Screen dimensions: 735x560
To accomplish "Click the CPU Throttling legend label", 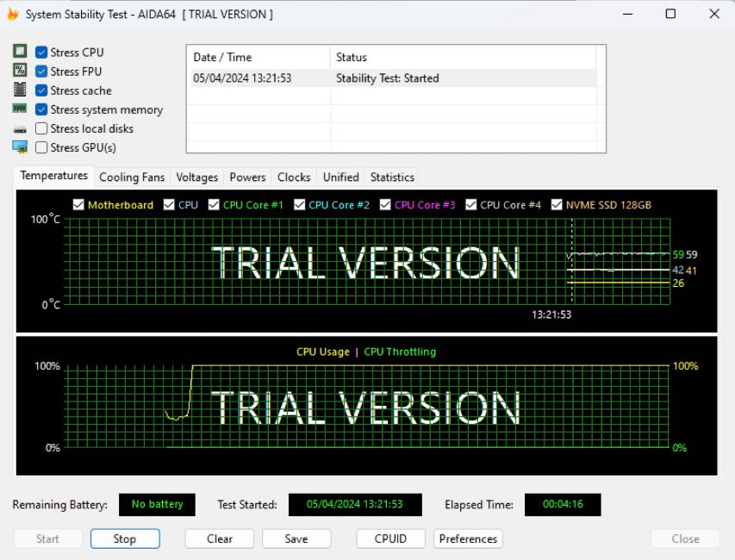I will (400, 352).
